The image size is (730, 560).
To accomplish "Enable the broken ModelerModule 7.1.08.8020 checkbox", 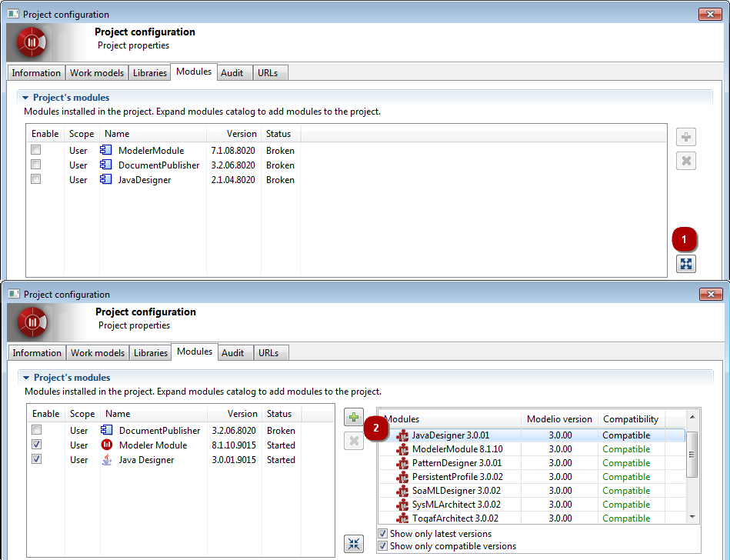I will (x=35, y=150).
